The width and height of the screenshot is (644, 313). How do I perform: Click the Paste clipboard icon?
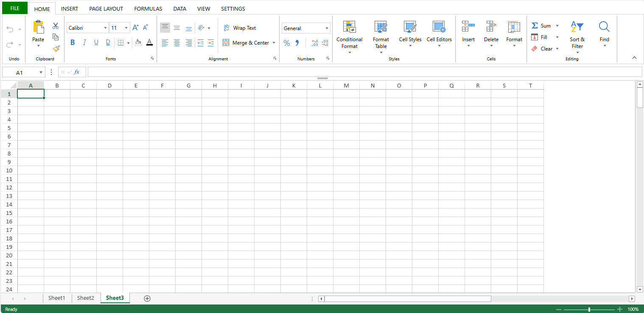(39, 27)
